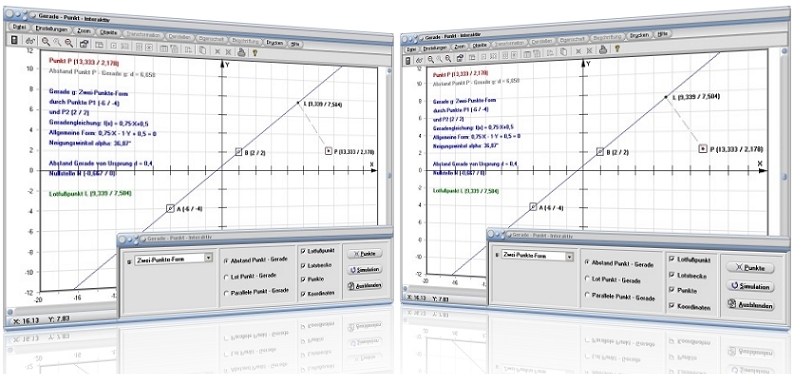This screenshot has width=794, height=374.
Task: Click the printer icon in the left window toolbar
Action: 242,52
